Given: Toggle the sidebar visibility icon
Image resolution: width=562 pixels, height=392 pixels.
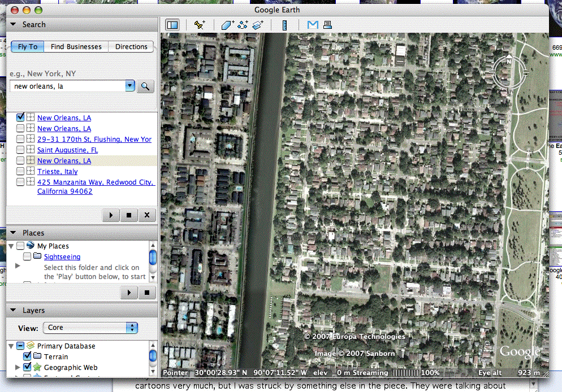Looking at the screenshot, I should tap(172, 25).
